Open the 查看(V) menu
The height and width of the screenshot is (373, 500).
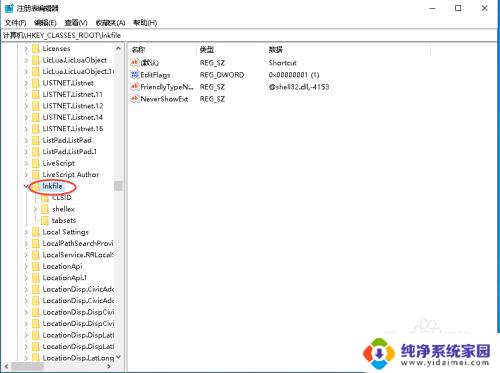(x=76, y=23)
